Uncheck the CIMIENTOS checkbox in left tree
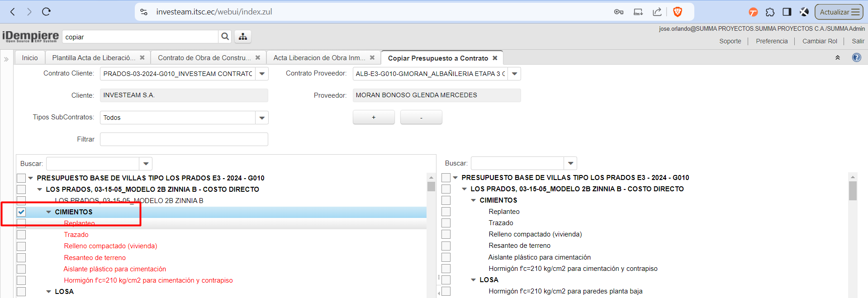 21,212
